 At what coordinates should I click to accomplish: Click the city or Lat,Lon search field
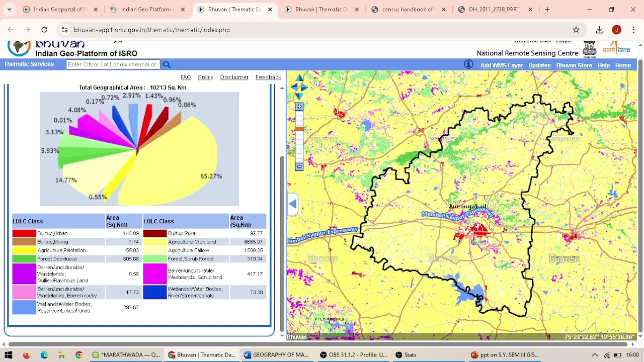(x=113, y=64)
